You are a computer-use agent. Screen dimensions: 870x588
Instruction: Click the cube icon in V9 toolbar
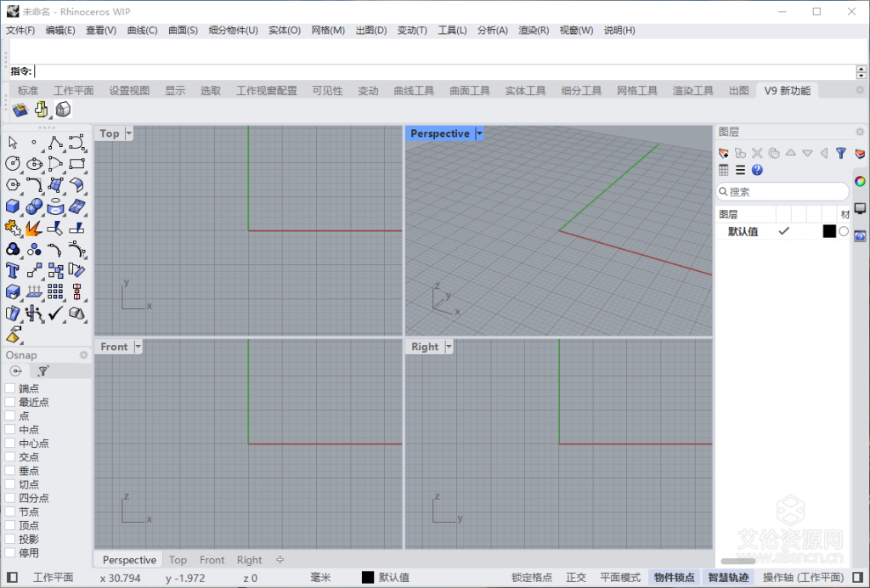coord(63,110)
